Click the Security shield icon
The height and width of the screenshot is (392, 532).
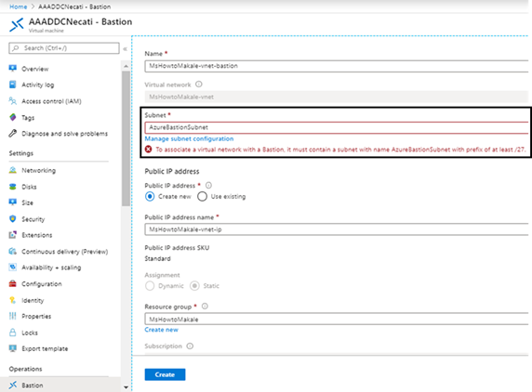pos(12,219)
